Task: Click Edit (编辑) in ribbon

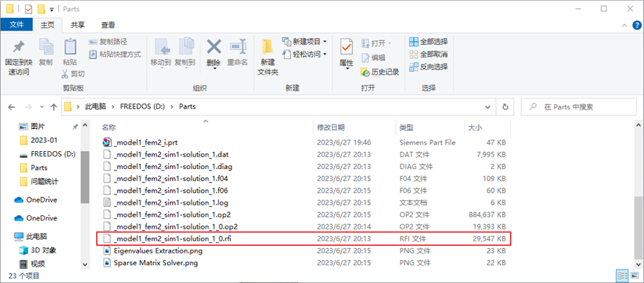Action: pos(373,57)
